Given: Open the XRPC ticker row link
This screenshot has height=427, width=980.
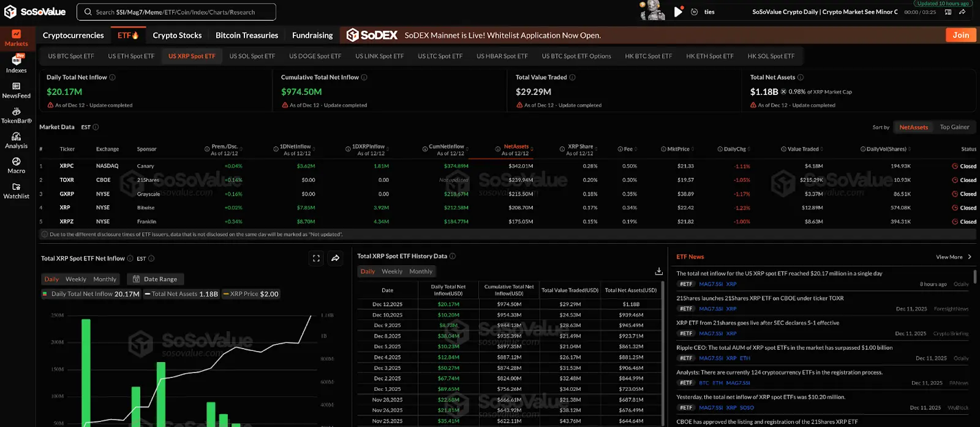Looking at the screenshot, I should (x=67, y=166).
